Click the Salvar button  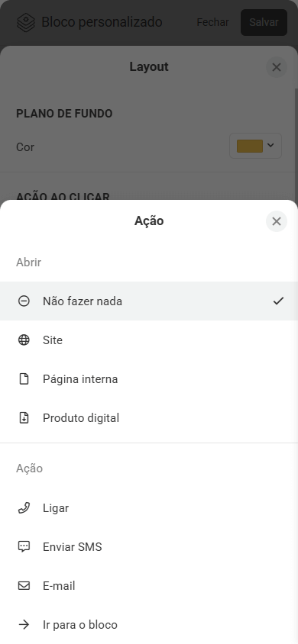[x=264, y=22]
